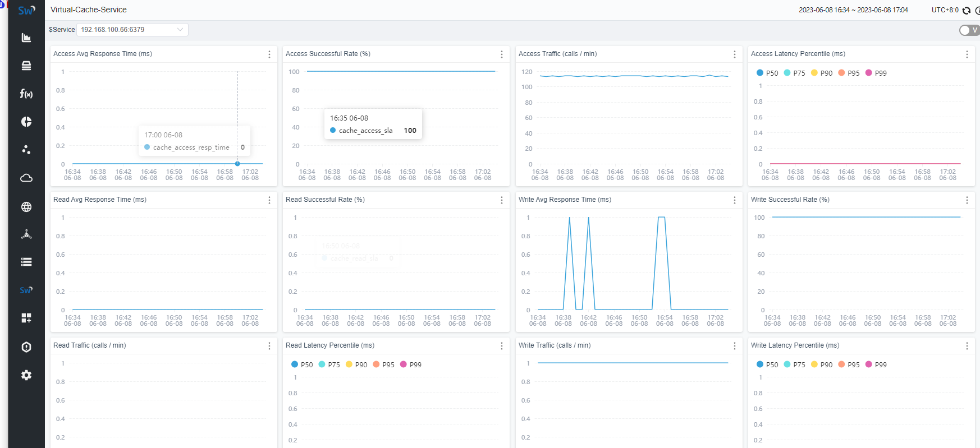This screenshot has height=448, width=980.
Task: Open Write Latency Percentile panel three-dot menu
Action: (x=967, y=346)
